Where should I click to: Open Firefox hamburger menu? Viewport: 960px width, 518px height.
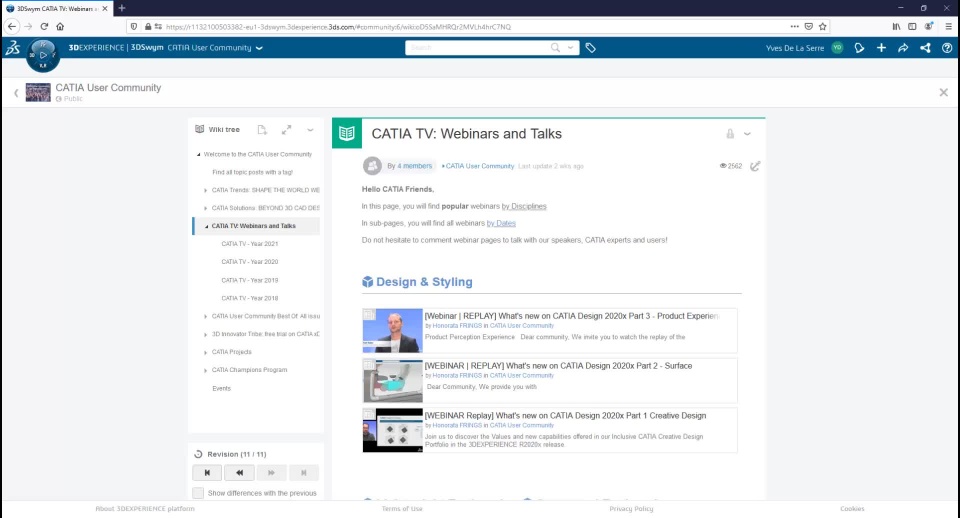(948, 26)
